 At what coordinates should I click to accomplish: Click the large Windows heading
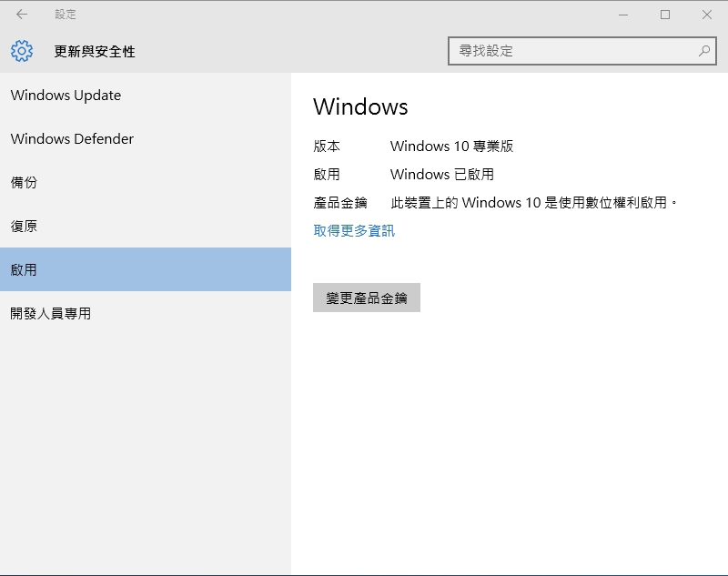pyautogui.click(x=360, y=106)
